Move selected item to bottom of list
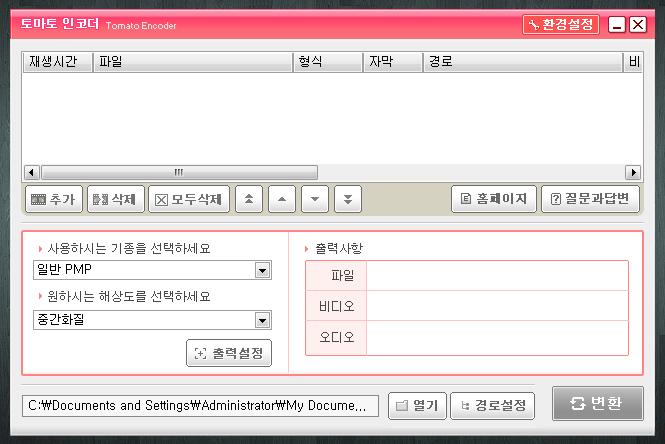This screenshot has width=665, height=444. [x=348, y=199]
